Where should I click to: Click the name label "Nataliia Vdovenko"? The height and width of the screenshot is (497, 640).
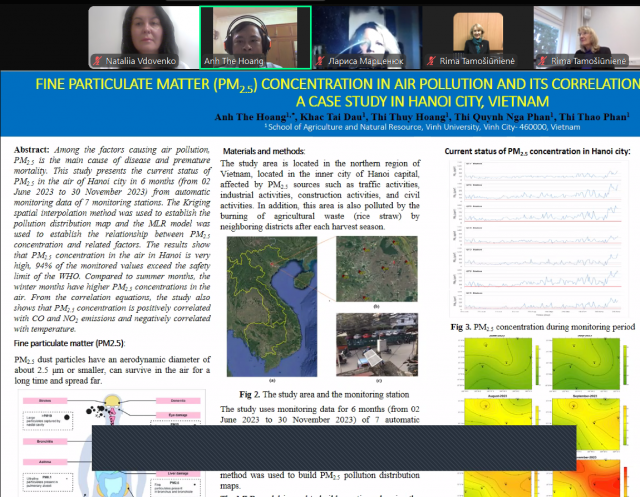pos(141,61)
